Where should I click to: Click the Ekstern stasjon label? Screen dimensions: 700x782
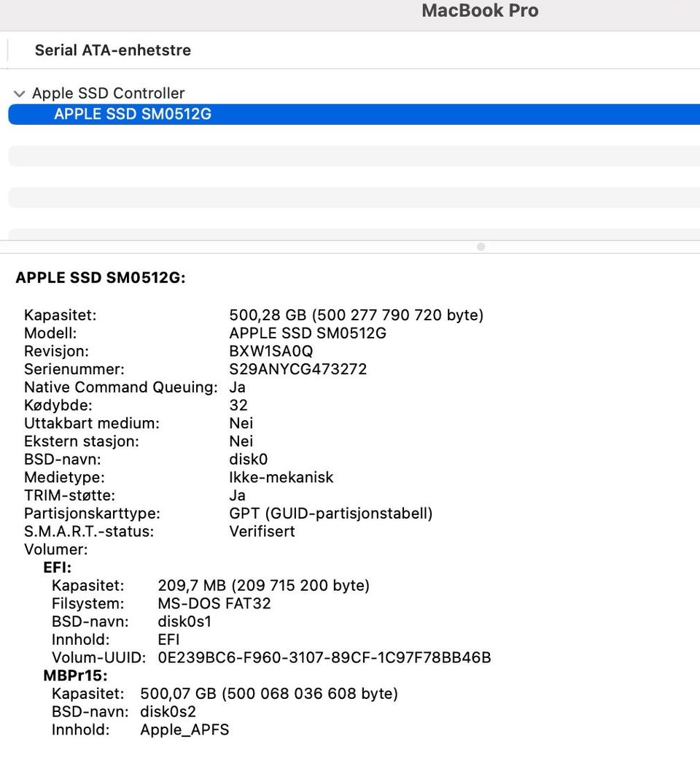82,441
